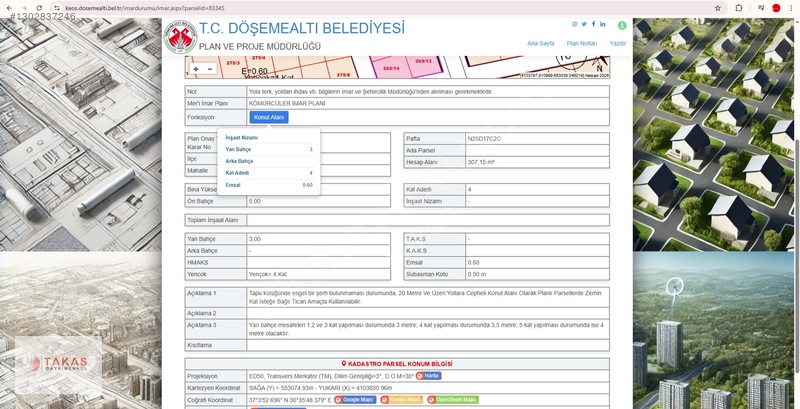Image resolution: width=800 pixels, height=409 pixels.
Task: Click the Toplam İnşaat Alanı label
Action: [215, 220]
